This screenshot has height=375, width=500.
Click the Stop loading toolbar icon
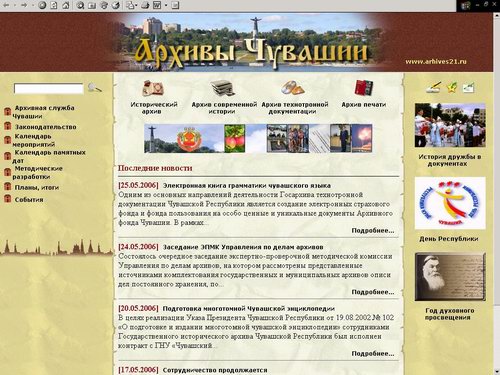(x=42, y=5)
